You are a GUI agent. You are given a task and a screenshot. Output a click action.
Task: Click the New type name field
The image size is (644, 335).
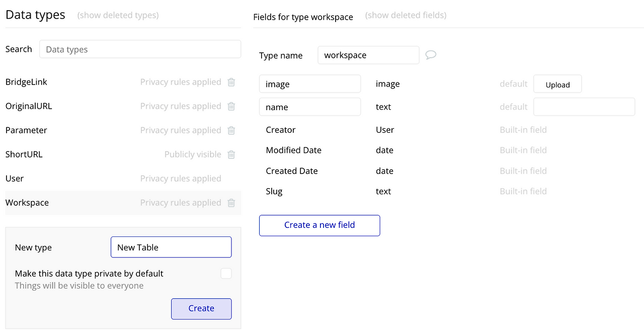(x=171, y=247)
